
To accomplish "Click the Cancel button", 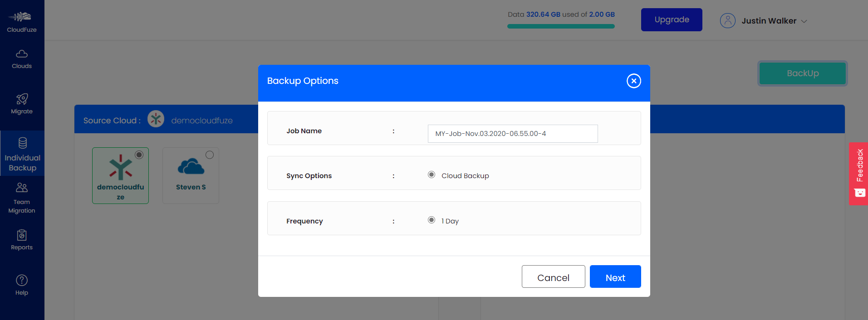I will coord(554,276).
